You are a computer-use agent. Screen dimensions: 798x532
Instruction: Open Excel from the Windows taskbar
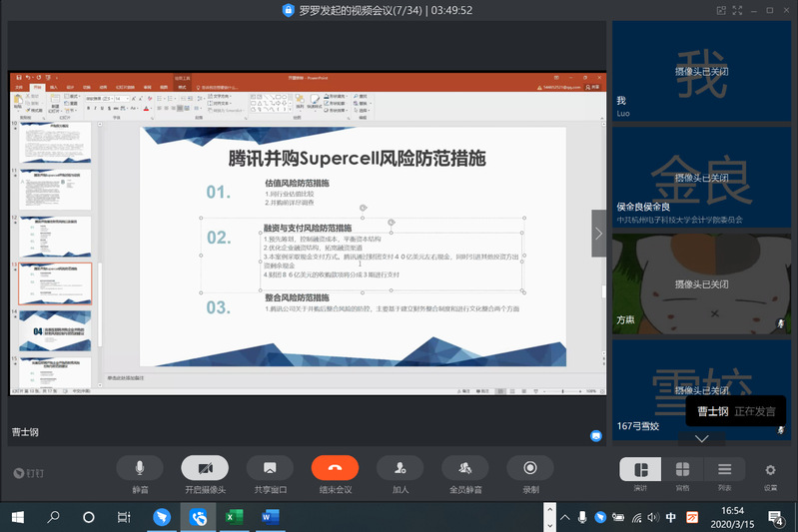point(234,517)
